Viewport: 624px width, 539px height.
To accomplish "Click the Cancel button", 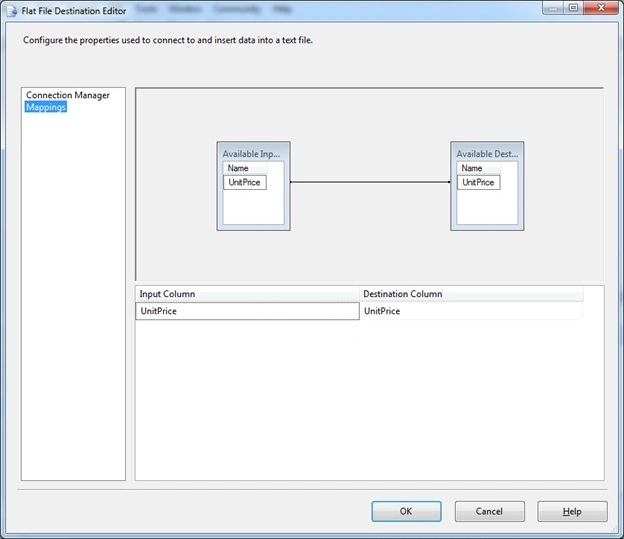I will 489,511.
